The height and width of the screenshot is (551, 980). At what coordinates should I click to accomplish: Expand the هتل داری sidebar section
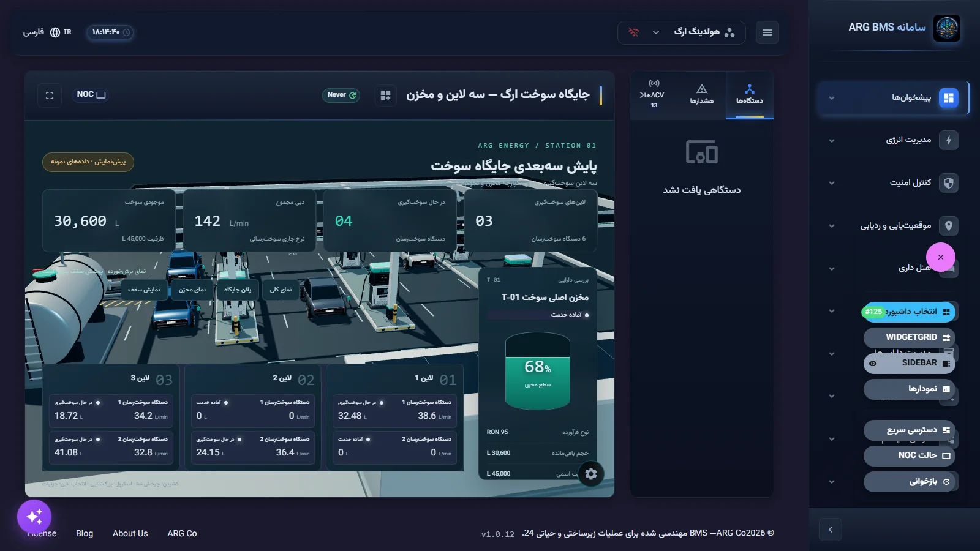coord(832,269)
